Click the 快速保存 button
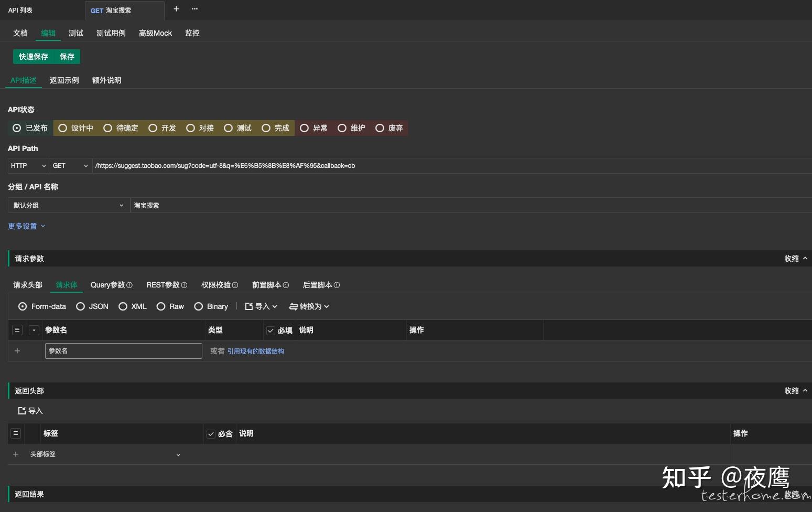 (34, 57)
